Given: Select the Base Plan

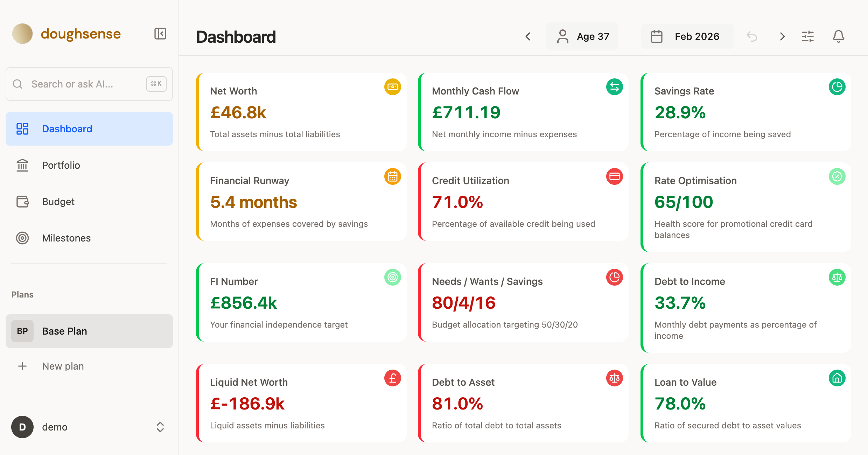Looking at the screenshot, I should pyautogui.click(x=64, y=331).
